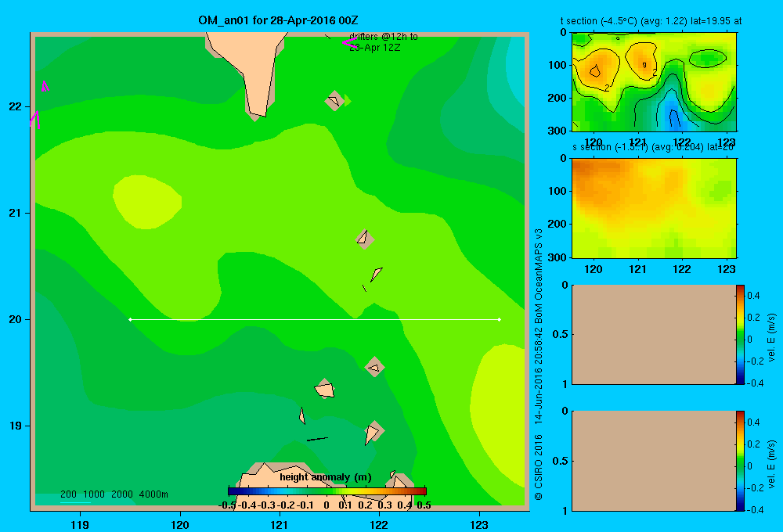Click the longitude label '123' under the main map

pyautogui.click(x=479, y=525)
